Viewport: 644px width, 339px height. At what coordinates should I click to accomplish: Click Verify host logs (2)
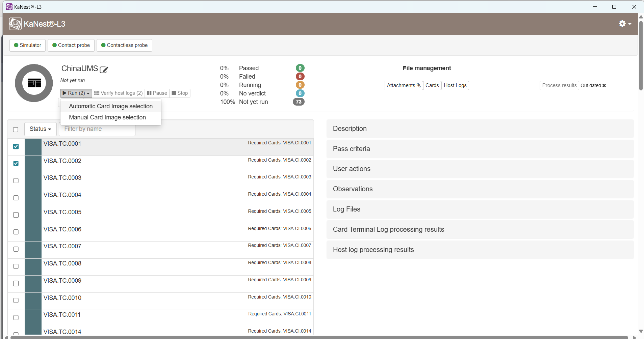click(118, 93)
